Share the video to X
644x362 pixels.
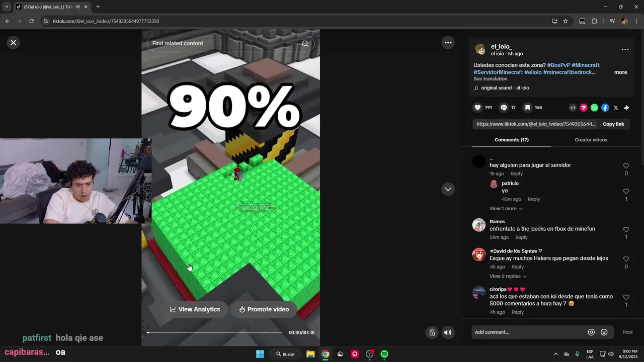pos(616,108)
